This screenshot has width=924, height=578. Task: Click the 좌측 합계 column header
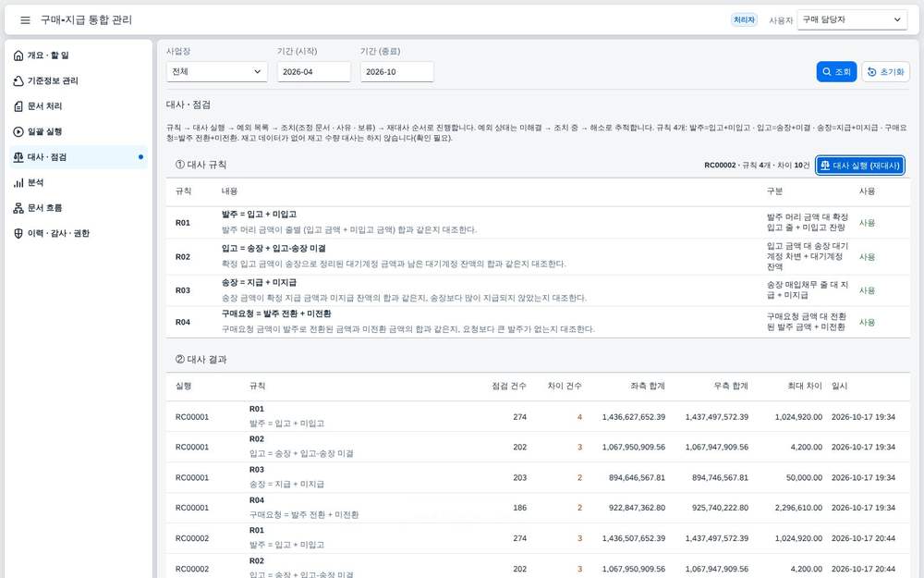click(648, 386)
